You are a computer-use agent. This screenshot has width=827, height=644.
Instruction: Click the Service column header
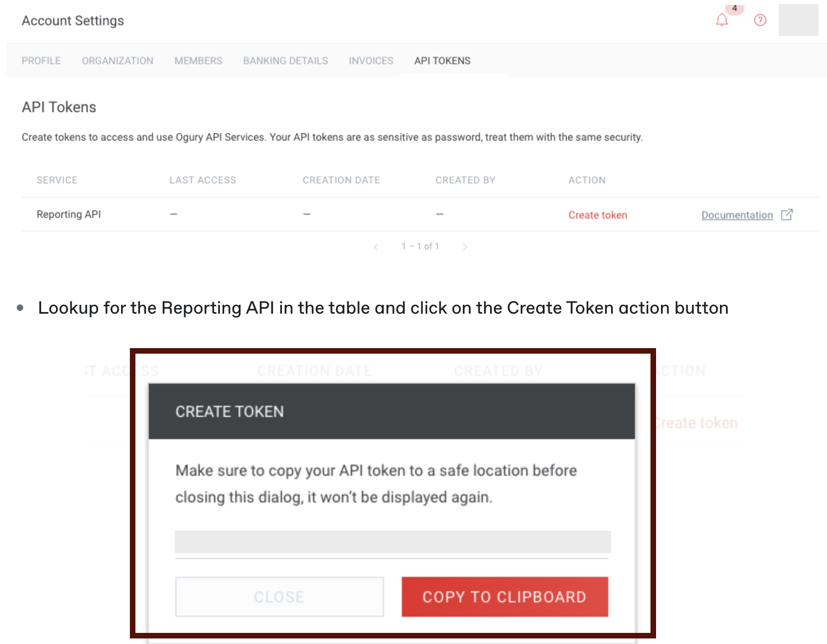[57, 180]
